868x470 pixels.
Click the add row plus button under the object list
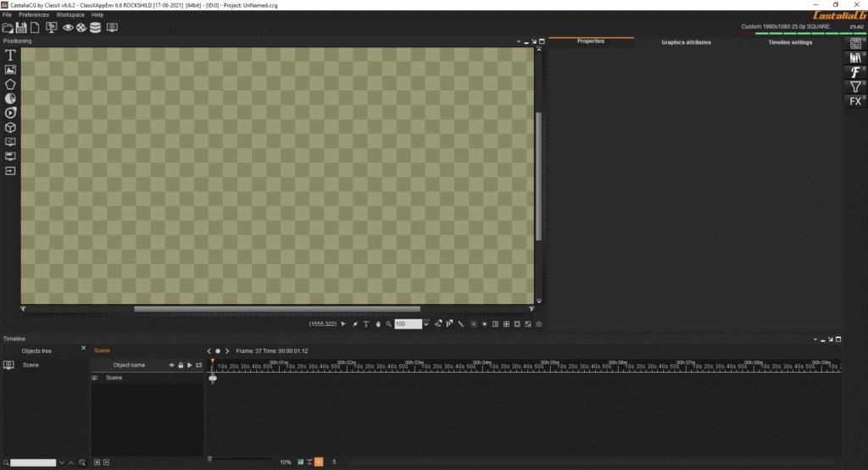coord(97,462)
